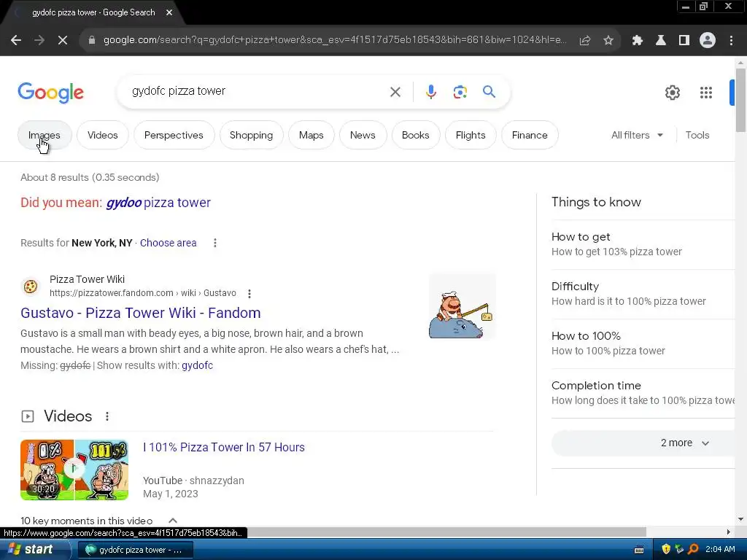The image size is (747, 560).
Task: Open Gustavo - Pizza Tower Wiki - Fandom
Action: [x=141, y=313]
